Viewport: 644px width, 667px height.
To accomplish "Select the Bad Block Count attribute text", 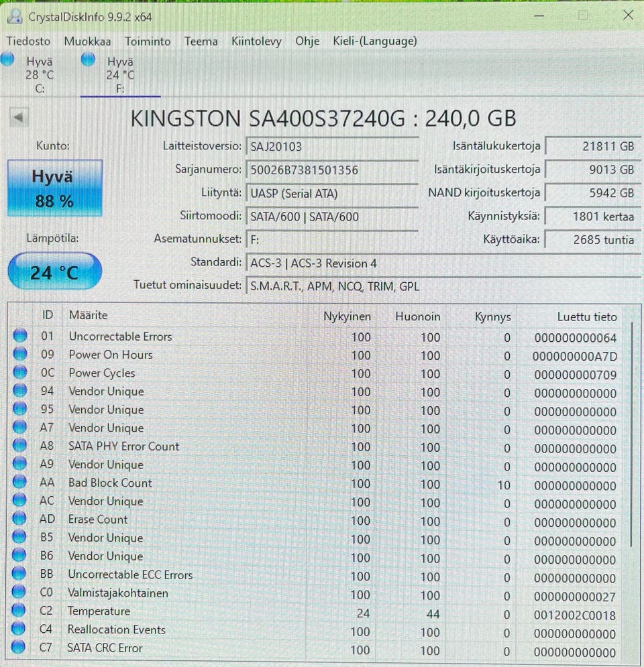I will click(110, 483).
